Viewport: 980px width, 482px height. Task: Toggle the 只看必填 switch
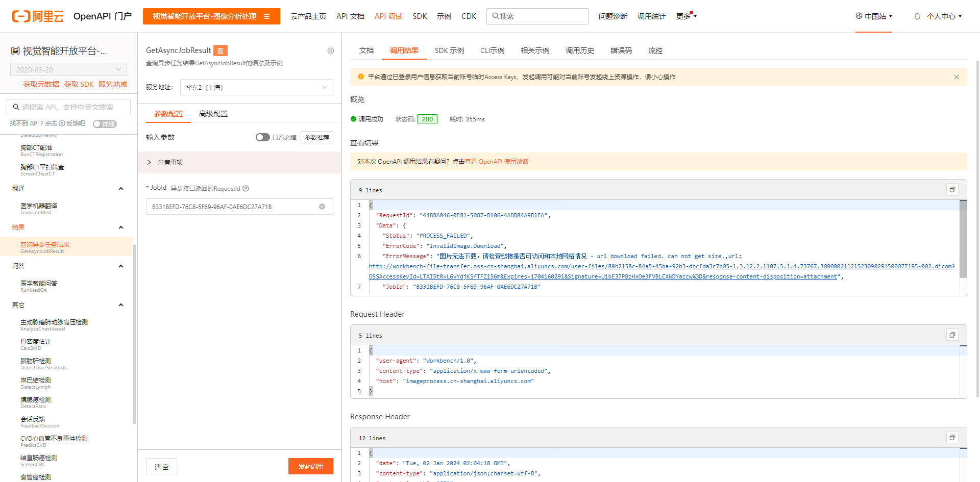pos(262,137)
